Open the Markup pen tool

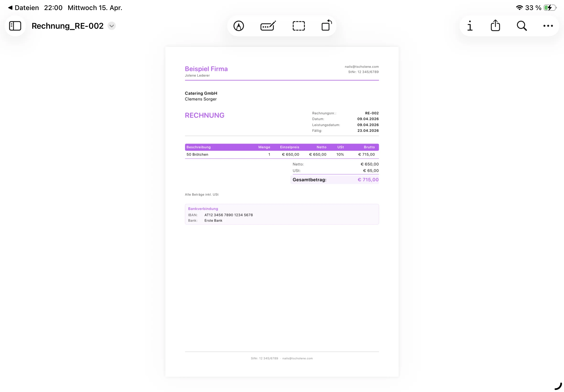(x=238, y=26)
